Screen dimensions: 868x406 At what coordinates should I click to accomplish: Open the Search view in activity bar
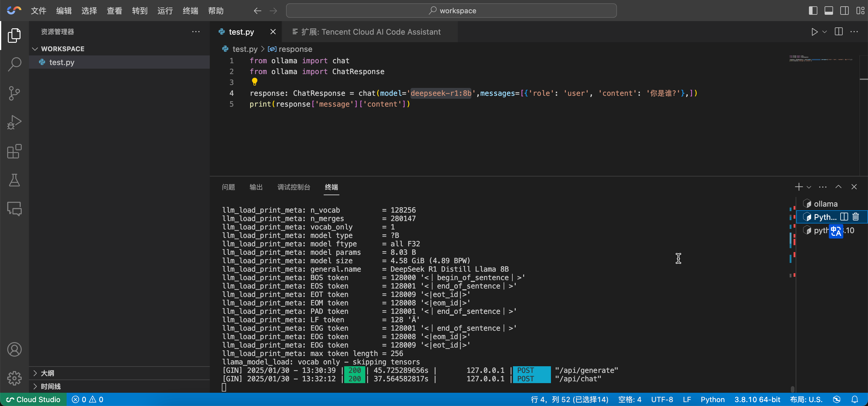click(14, 64)
